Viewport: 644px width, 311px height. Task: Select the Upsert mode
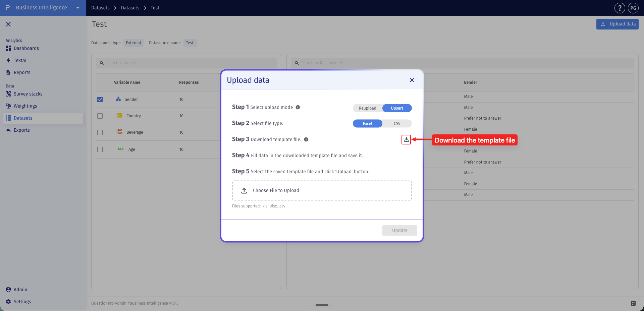point(397,108)
